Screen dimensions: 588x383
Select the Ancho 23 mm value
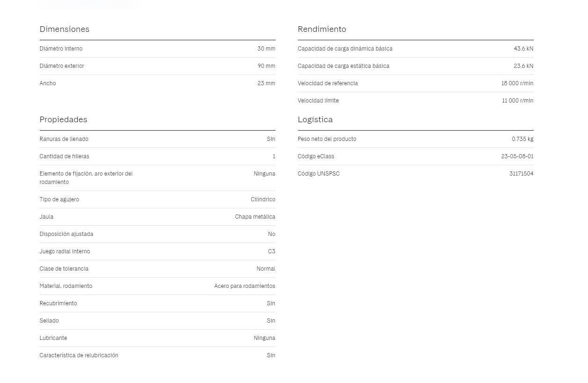[x=266, y=83]
